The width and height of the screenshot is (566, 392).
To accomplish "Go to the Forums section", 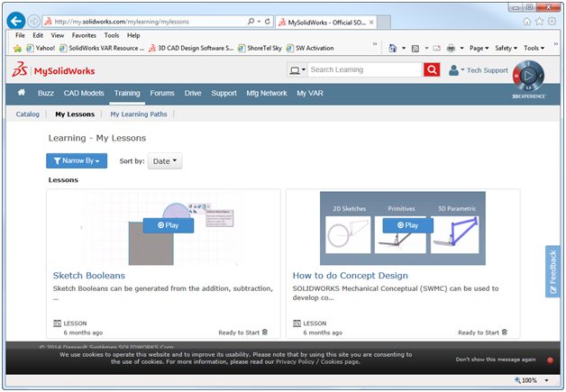I will point(162,93).
